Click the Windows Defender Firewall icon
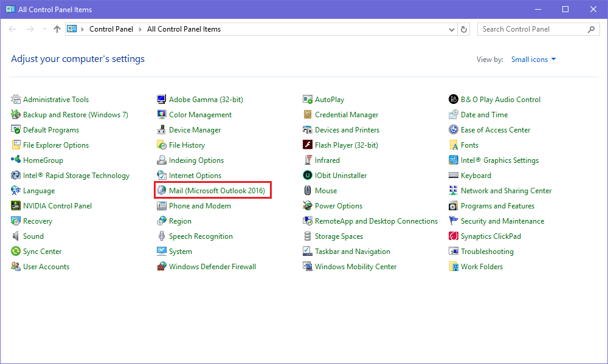608x364 pixels. [162, 266]
